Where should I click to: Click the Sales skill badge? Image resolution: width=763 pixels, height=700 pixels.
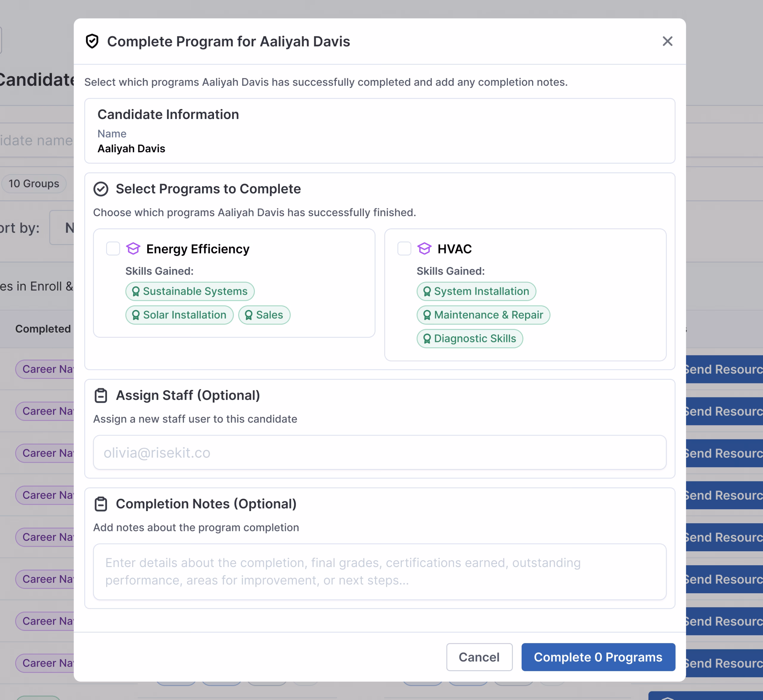coord(264,315)
